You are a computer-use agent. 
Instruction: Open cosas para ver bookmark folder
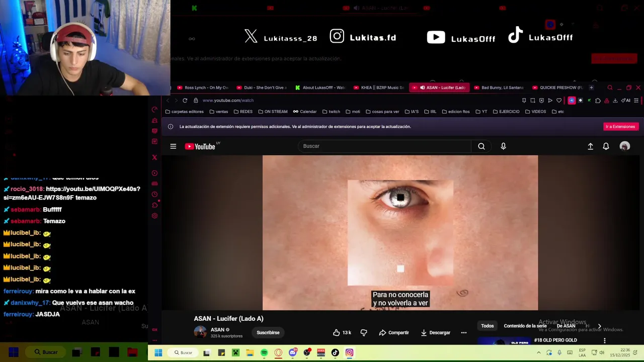(382, 112)
